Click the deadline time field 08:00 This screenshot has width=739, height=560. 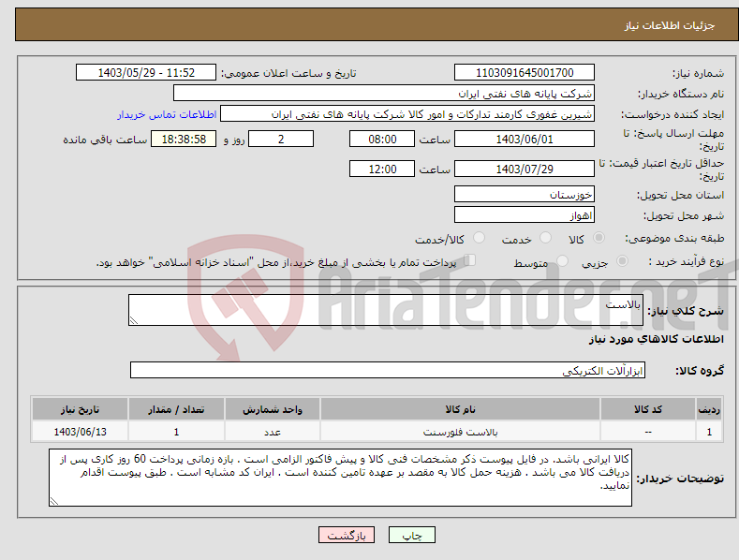(382, 139)
